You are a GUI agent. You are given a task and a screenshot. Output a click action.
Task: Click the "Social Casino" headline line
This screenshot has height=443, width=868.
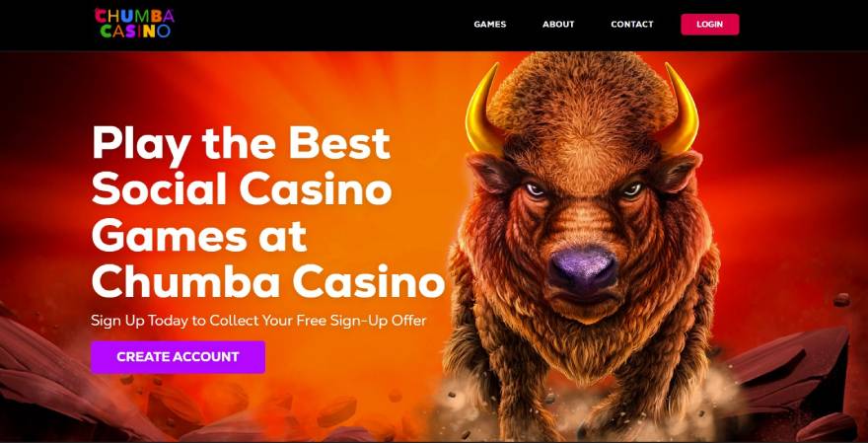tap(242, 188)
